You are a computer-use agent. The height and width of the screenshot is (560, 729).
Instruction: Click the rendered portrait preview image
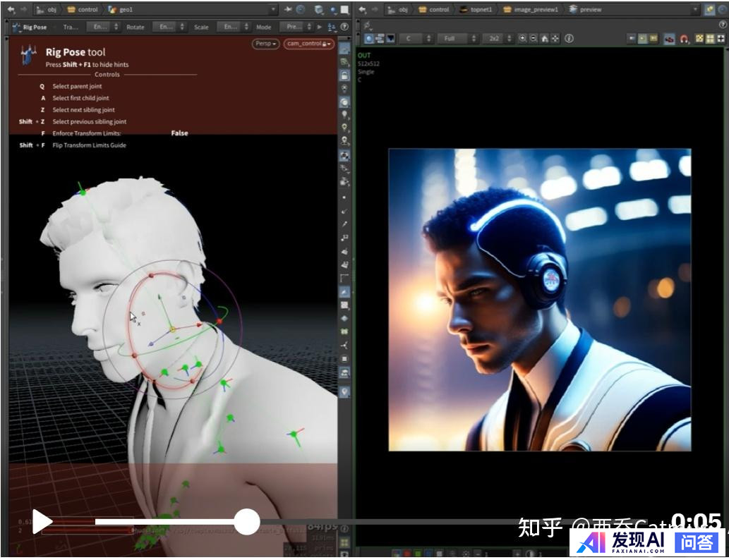pos(540,300)
